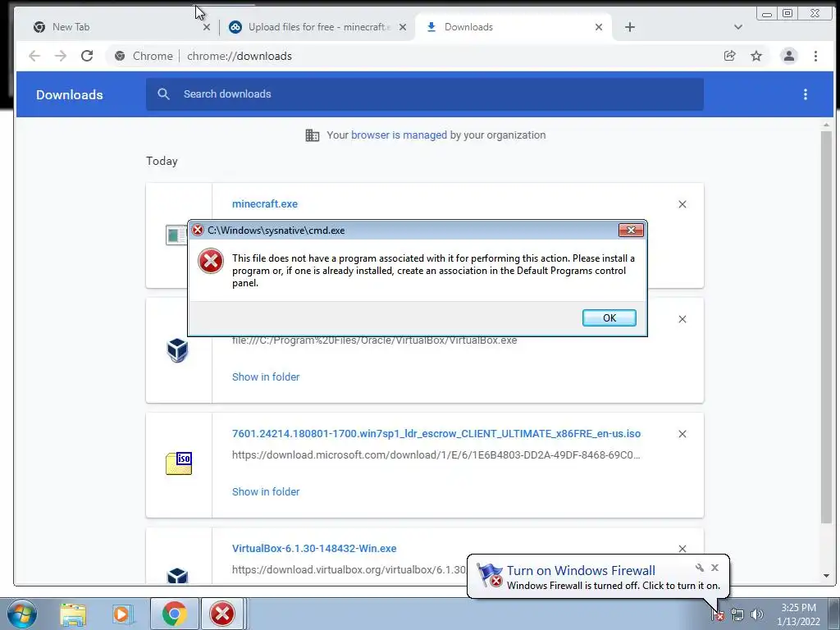Click the Turn on Windows Firewall balloon
Image resolution: width=840 pixels, height=630 pixels.
[598, 577]
